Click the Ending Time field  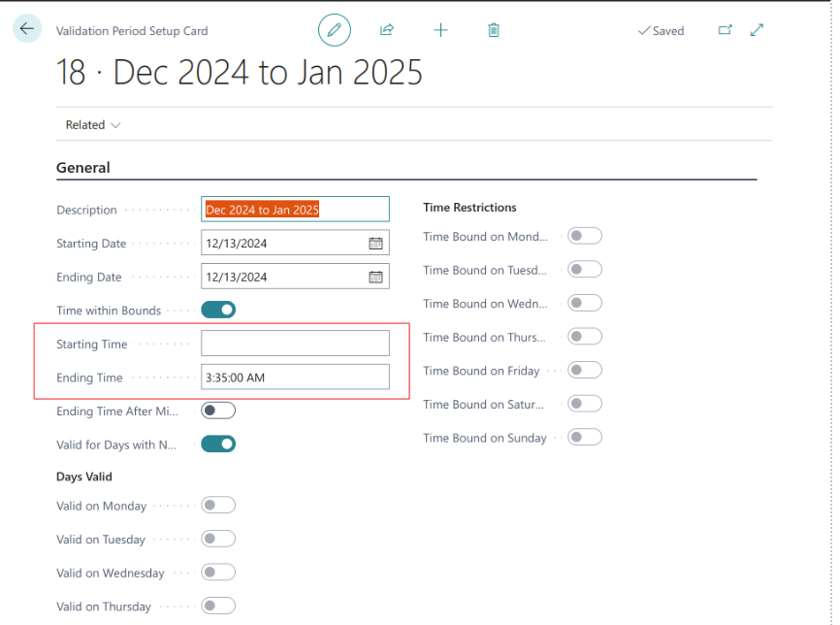(295, 378)
